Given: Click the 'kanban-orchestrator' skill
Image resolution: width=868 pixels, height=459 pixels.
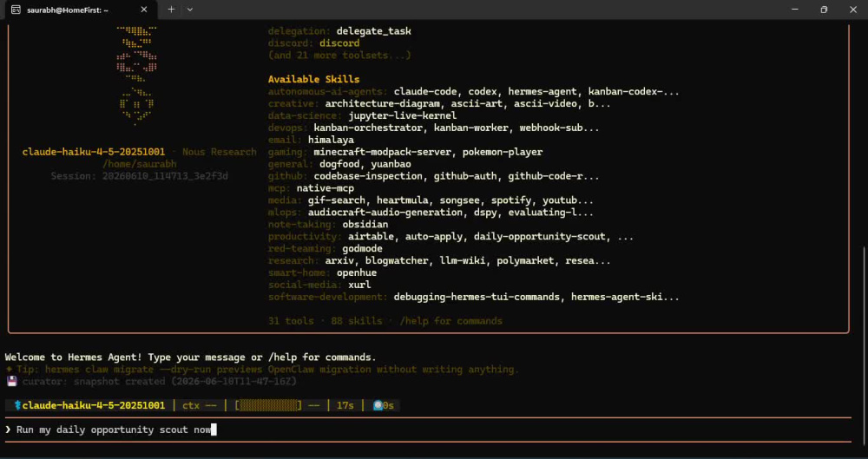Looking at the screenshot, I should (368, 128).
